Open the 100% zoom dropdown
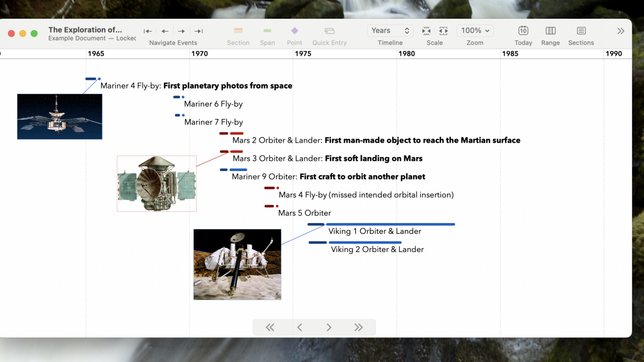This screenshot has width=644, height=362. (x=475, y=31)
